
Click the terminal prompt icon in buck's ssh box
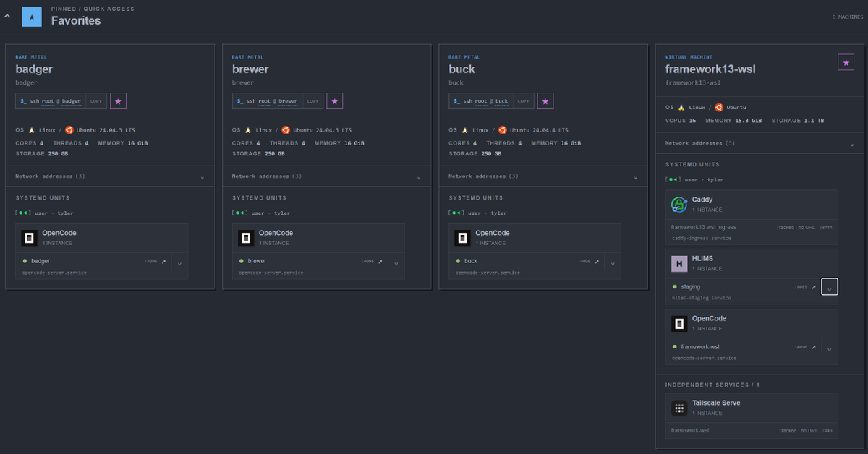[x=457, y=101]
